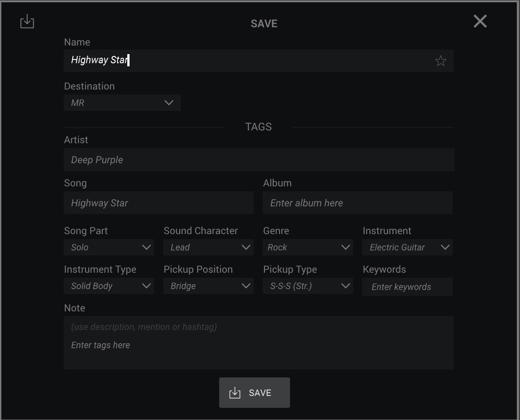Click the SAVE button at the bottom
Viewport: 520px width, 420px height.
(255, 392)
